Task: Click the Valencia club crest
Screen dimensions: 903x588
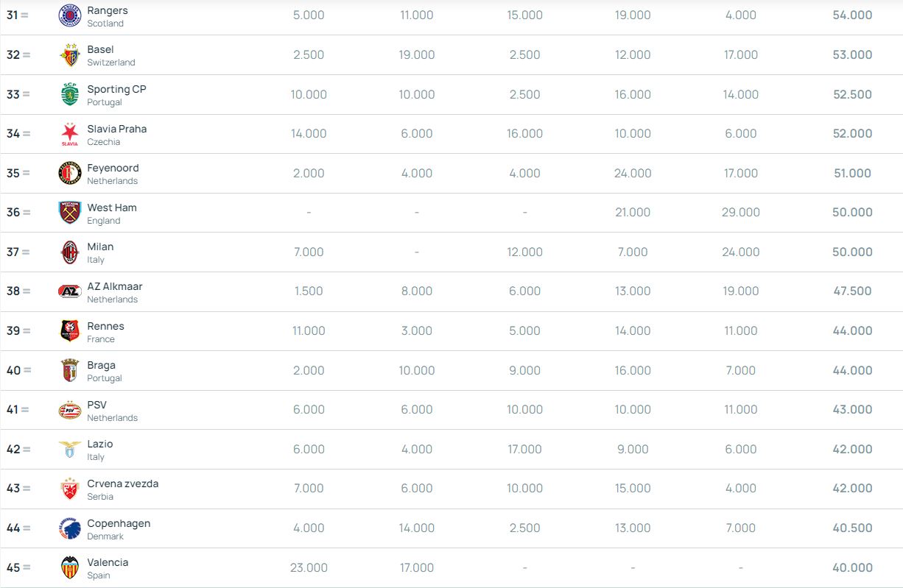Action: (x=70, y=567)
